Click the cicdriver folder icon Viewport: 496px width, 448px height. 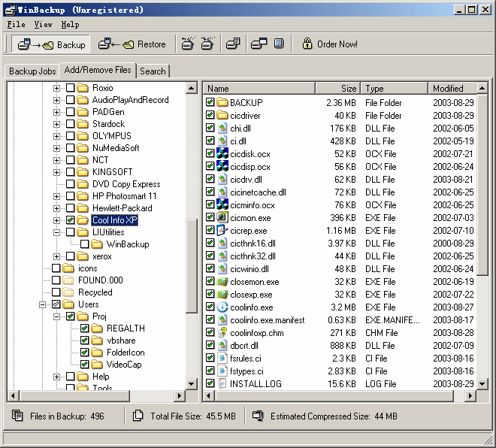tap(222, 115)
